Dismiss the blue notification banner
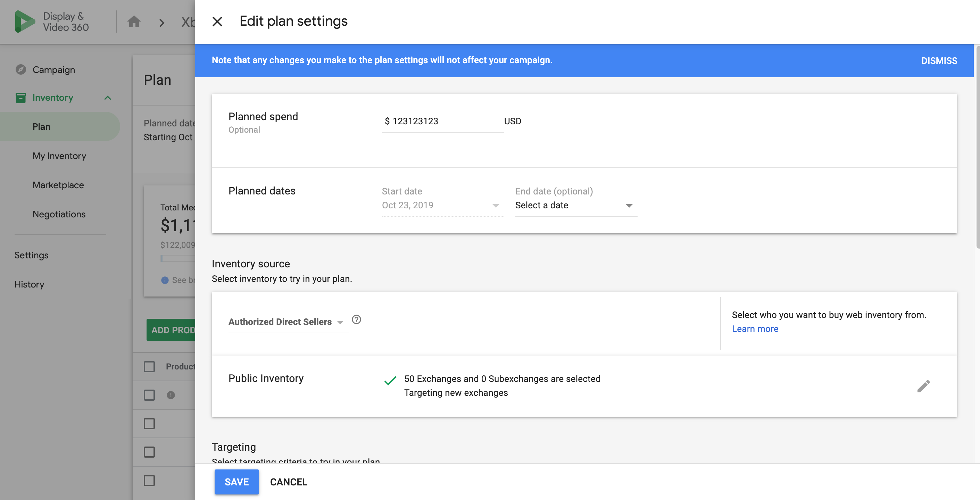The image size is (980, 500). pos(939,60)
